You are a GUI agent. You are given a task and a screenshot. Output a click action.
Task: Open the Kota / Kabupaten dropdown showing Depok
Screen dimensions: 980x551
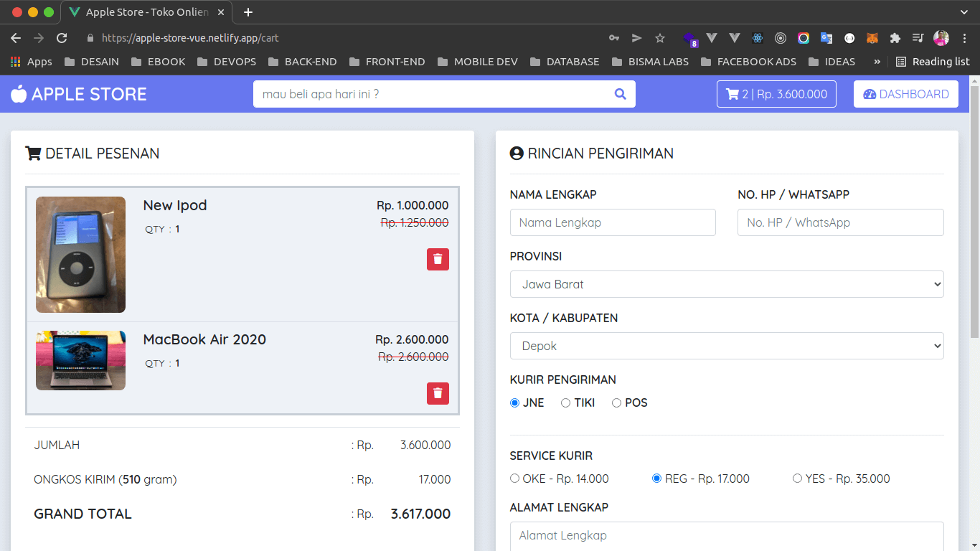[x=727, y=346]
